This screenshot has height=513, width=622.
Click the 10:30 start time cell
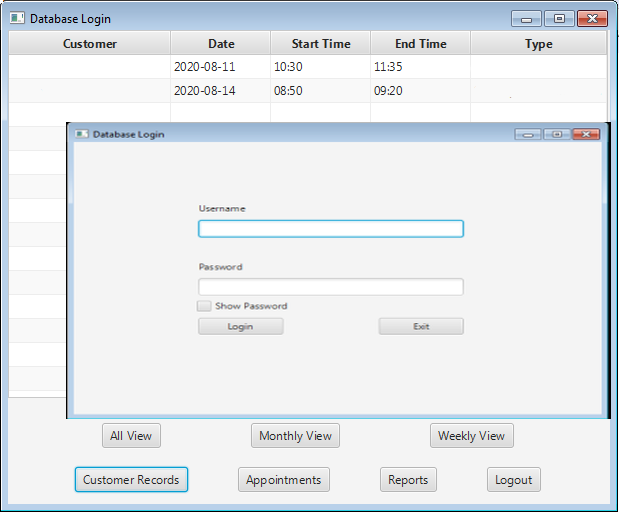click(321, 67)
